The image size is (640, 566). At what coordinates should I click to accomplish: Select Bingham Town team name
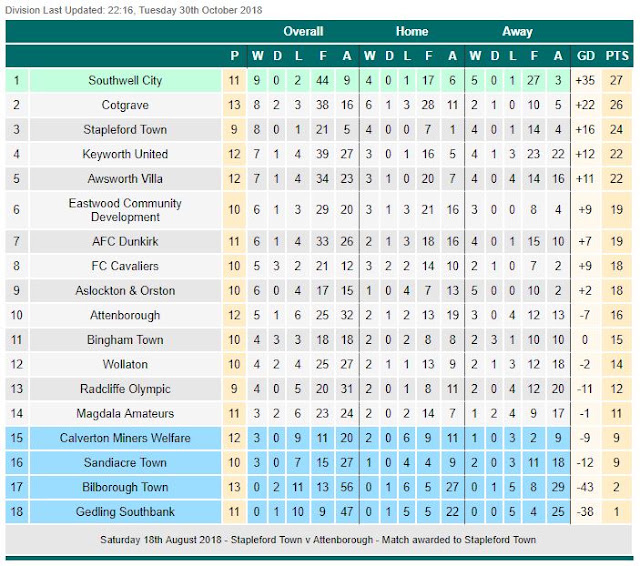pyautogui.click(x=125, y=340)
